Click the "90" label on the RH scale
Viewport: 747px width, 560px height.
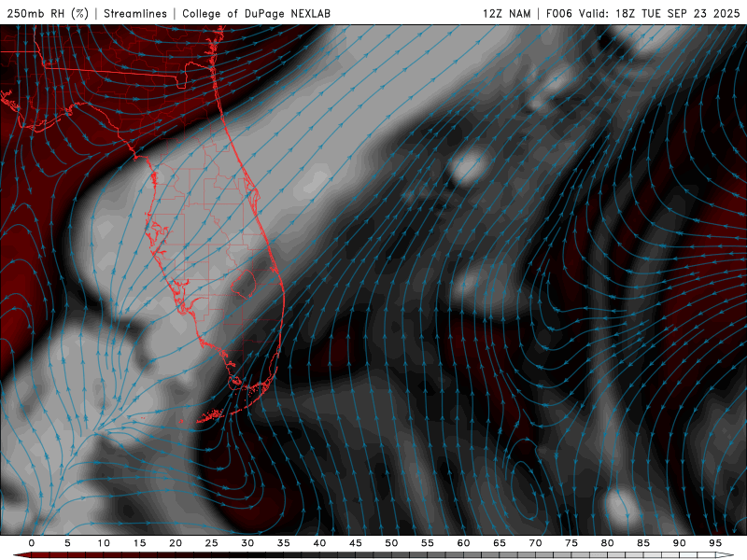click(679, 543)
